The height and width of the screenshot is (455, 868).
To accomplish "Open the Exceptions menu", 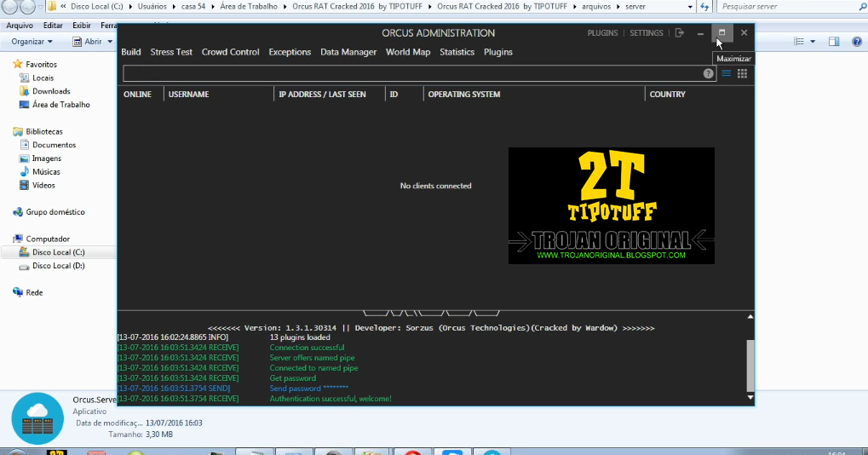I will click(290, 52).
